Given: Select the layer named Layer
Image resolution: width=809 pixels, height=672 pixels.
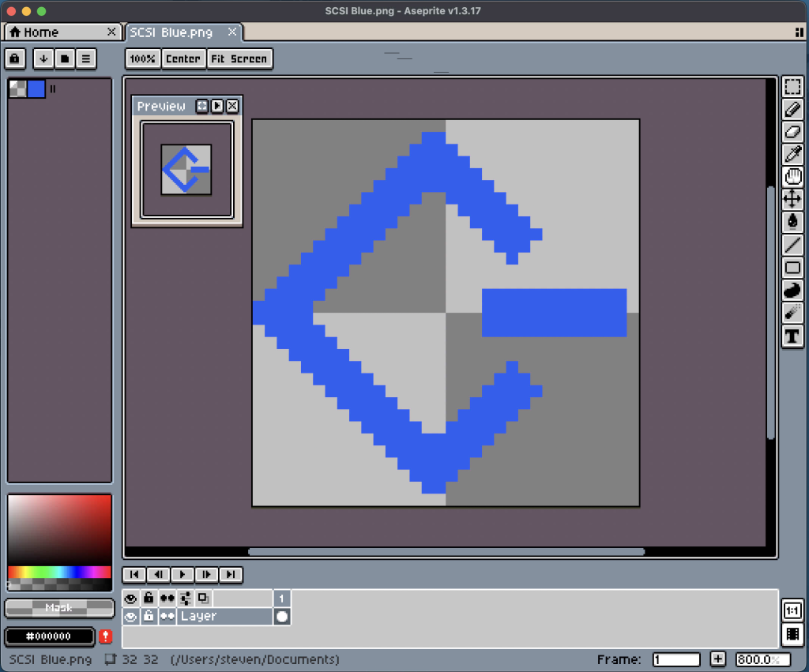Looking at the screenshot, I should (x=224, y=616).
